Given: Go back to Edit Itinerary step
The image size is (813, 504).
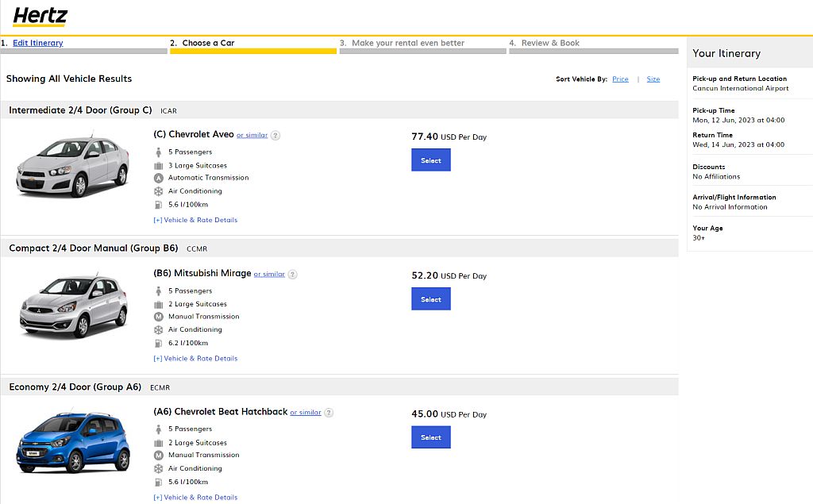Looking at the screenshot, I should (x=37, y=43).
